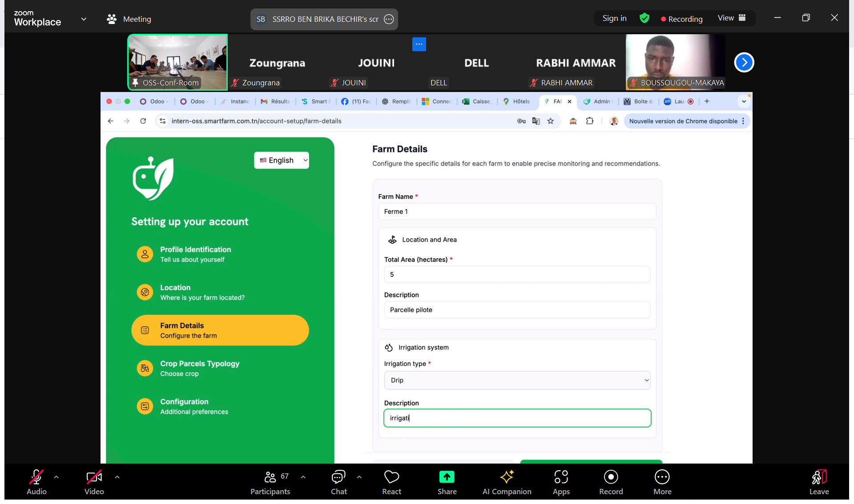The height and width of the screenshot is (504, 854).
Task: Click the Leave meeting icon
Action: click(819, 477)
